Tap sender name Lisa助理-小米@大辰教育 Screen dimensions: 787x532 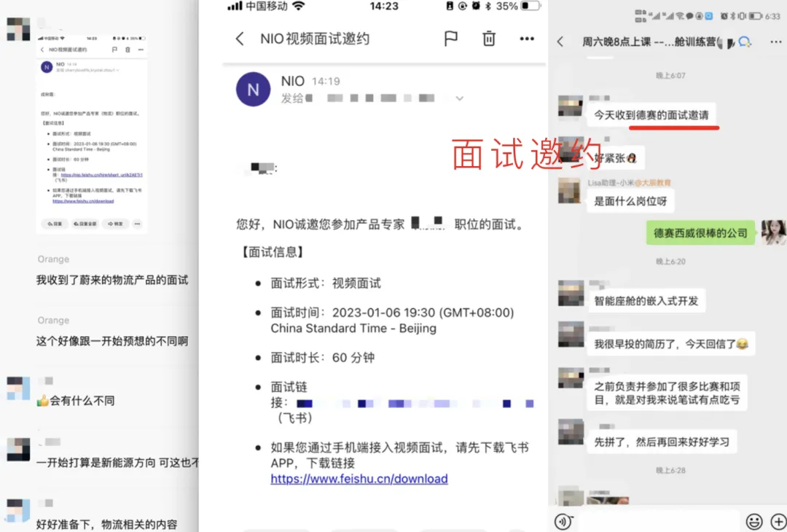[x=630, y=183]
